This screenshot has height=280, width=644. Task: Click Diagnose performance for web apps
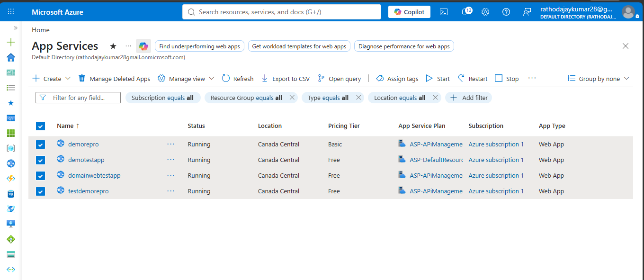(404, 46)
